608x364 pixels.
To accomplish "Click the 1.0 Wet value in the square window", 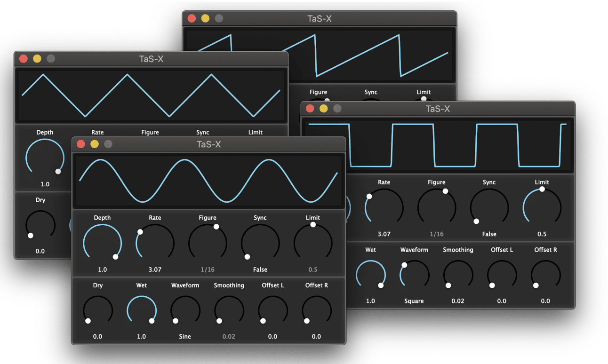I will 370,301.
